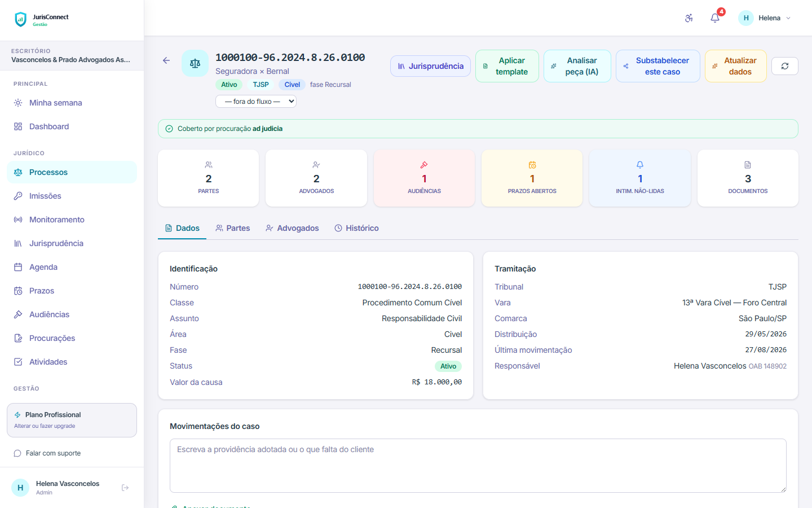Open the notifications bell icon

click(715, 18)
